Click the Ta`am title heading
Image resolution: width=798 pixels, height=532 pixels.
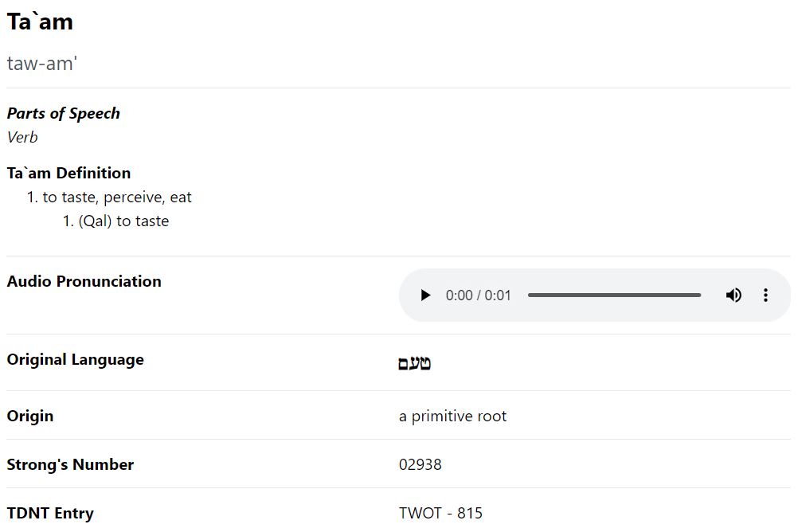click(40, 22)
